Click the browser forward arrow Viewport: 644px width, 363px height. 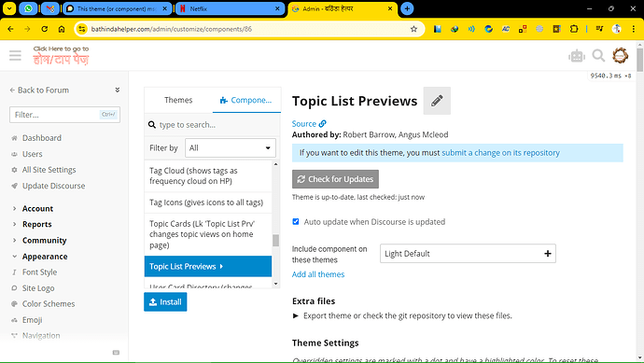tap(27, 29)
